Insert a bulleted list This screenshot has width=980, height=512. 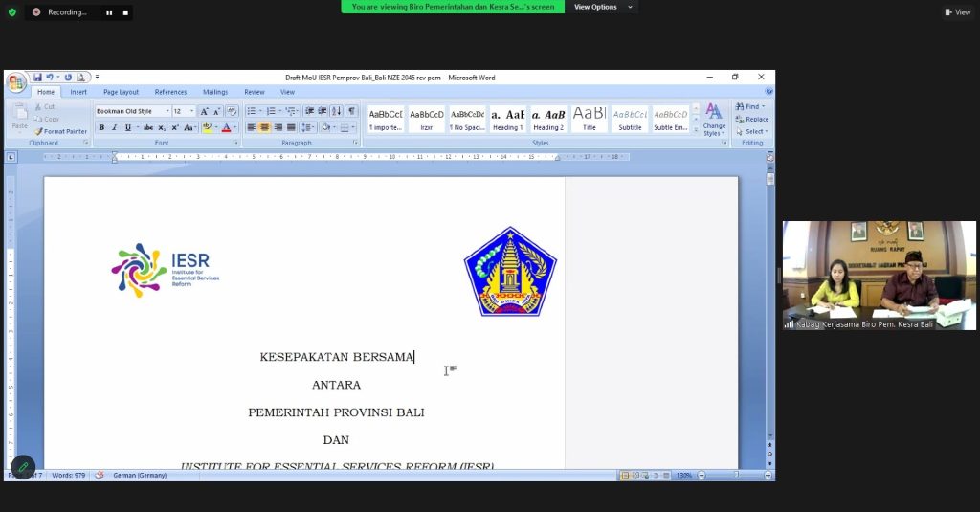coord(252,111)
